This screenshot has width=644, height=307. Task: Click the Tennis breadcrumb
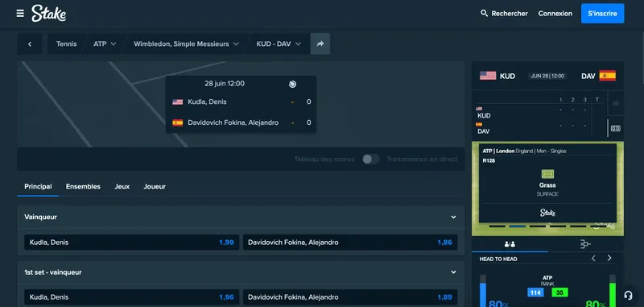(x=67, y=44)
